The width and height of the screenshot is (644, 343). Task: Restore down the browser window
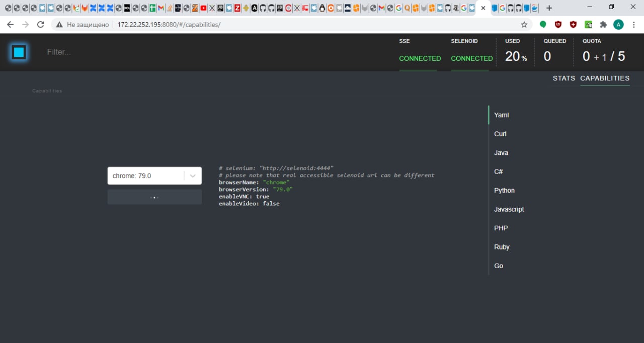point(611,7)
